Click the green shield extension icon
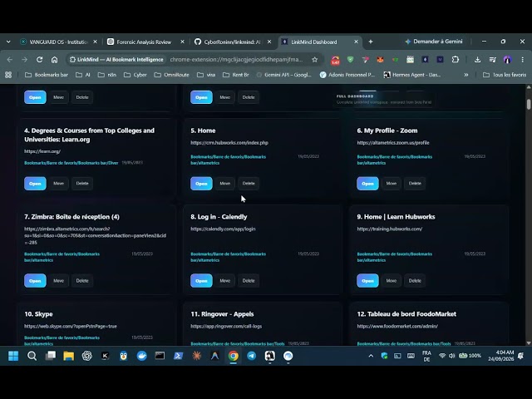The height and width of the screenshot is (399, 532). point(350,60)
